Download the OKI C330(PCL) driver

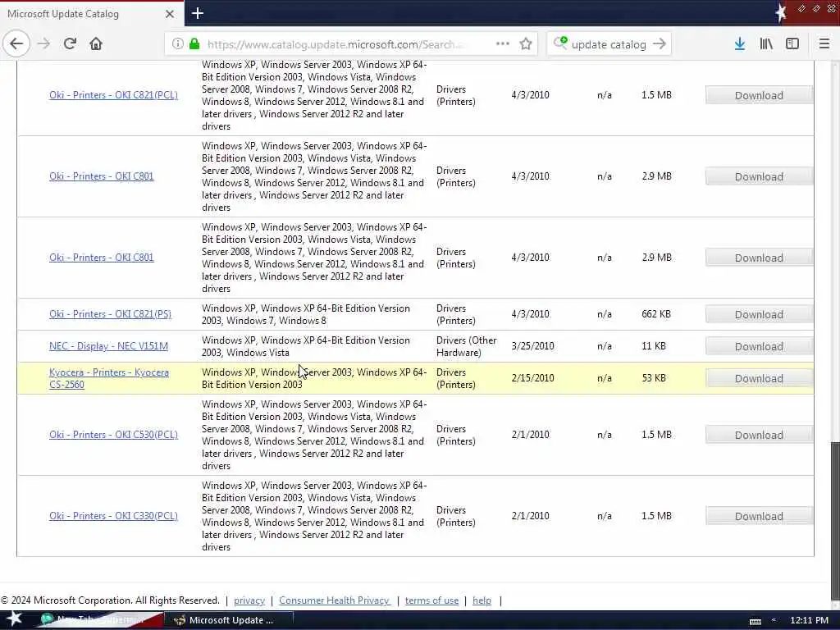click(x=759, y=517)
